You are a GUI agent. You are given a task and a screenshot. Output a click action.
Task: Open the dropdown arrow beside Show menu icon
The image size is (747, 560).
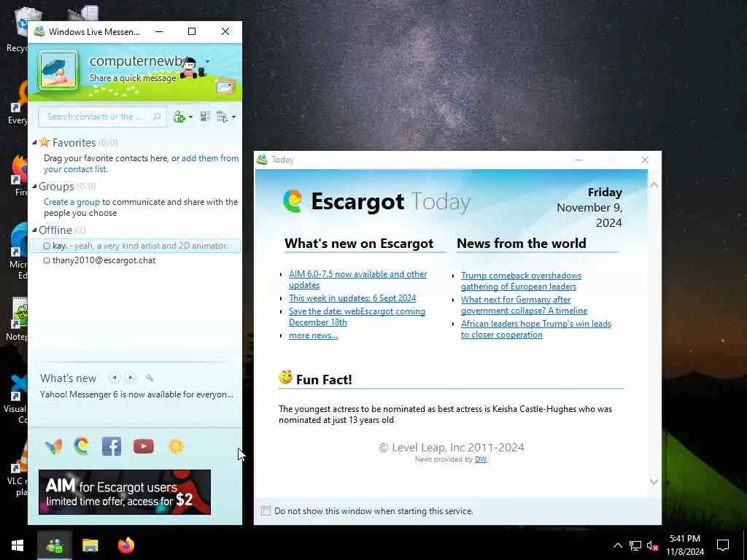233,117
